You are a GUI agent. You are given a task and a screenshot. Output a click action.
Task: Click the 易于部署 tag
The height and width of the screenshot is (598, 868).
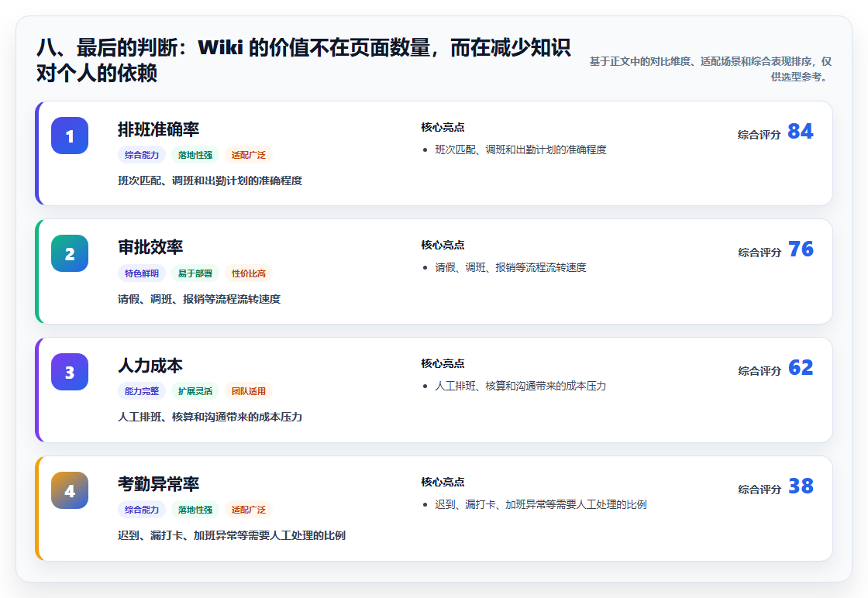pyautogui.click(x=195, y=273)
